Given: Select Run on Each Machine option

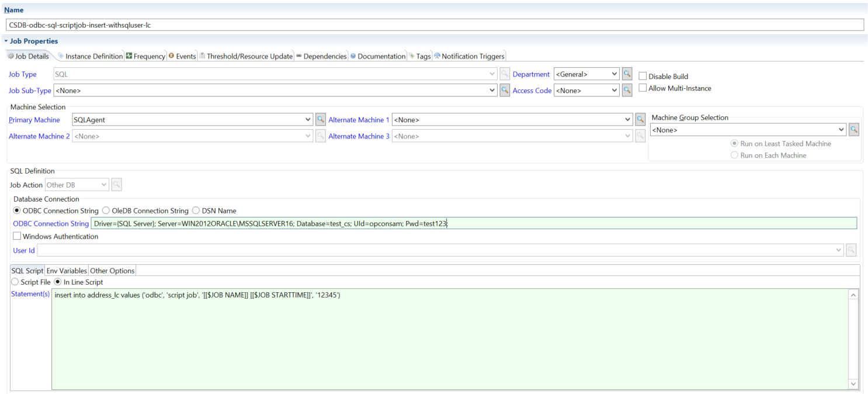Looking at the screenshot, I should (735, 155).
